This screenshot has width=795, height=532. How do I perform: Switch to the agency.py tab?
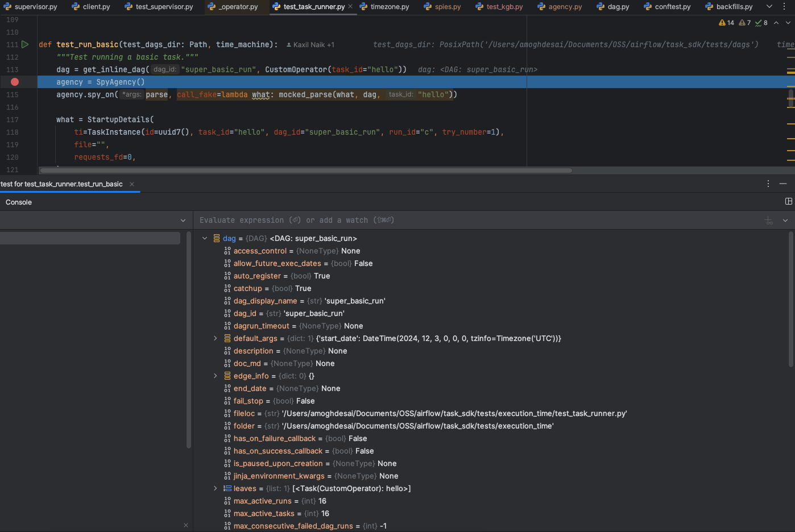[560, 7]
